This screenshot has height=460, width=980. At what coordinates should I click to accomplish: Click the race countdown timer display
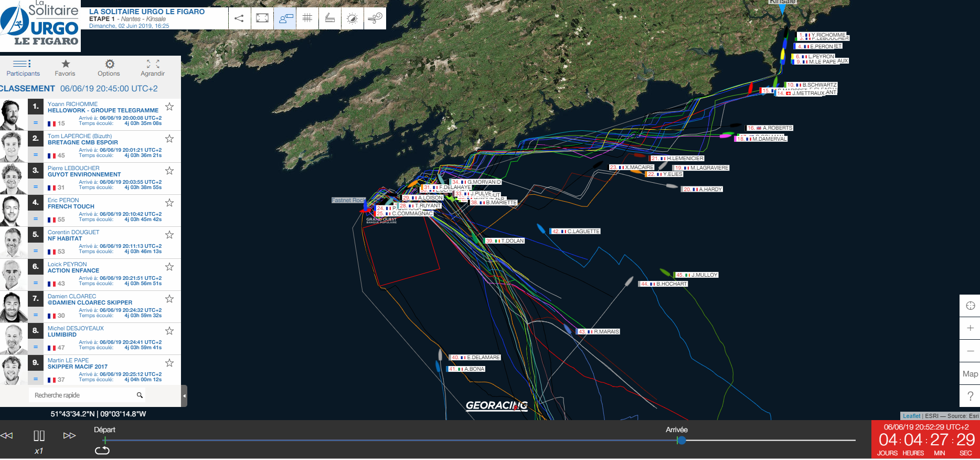(926, 440)
